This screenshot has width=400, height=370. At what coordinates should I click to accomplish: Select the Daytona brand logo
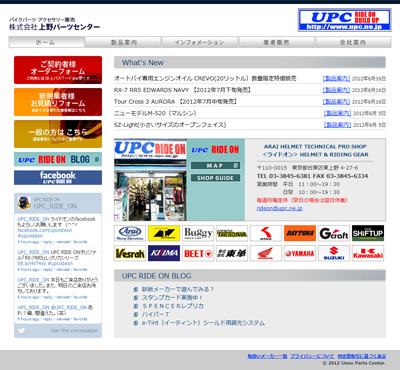(x=300, y=233)
